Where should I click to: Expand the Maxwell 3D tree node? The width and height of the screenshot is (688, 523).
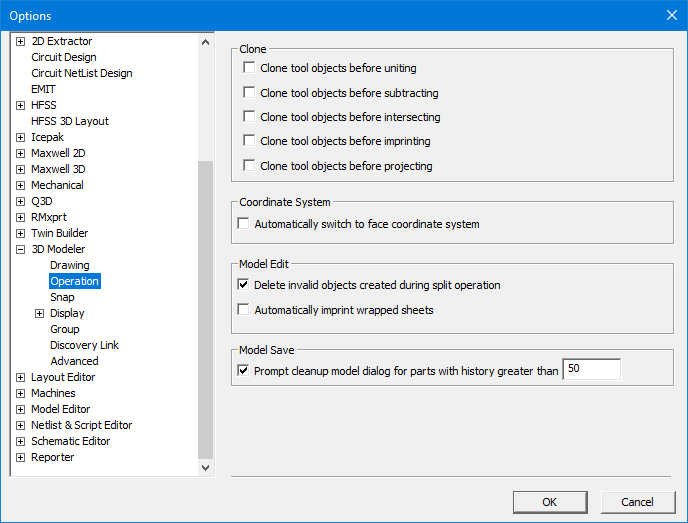21,169
